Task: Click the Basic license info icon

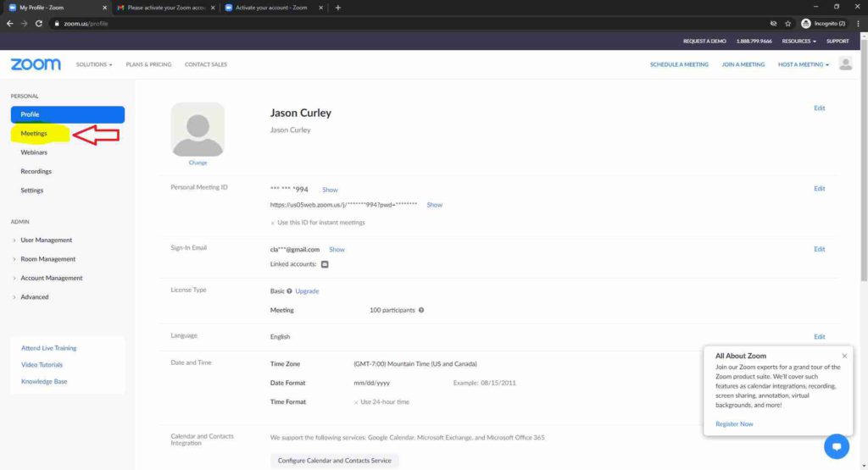Action: click(289, 290)
